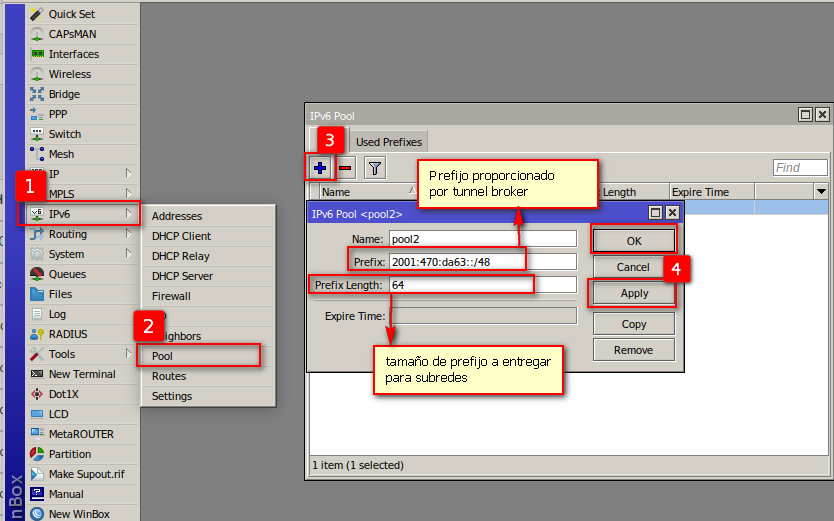Click the red minus remove icon
The height and width of the screenshot is (521, 834).
coord(345,167)
